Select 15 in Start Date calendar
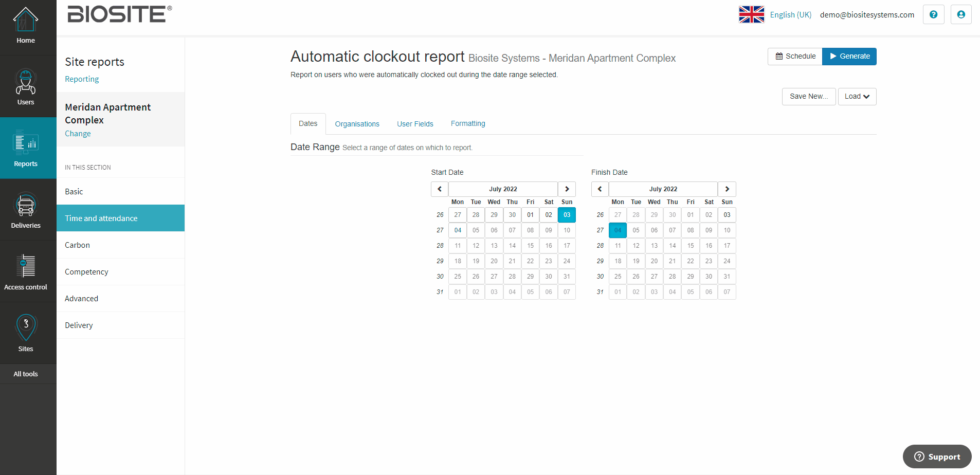Screen dimensions: 980x475 pos(530,246)
